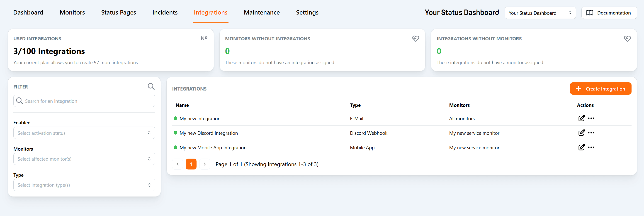The image size is (644, 216).
Task: Open the "Select affected monitor(s)" dropdown
Action: pos(84,159)
